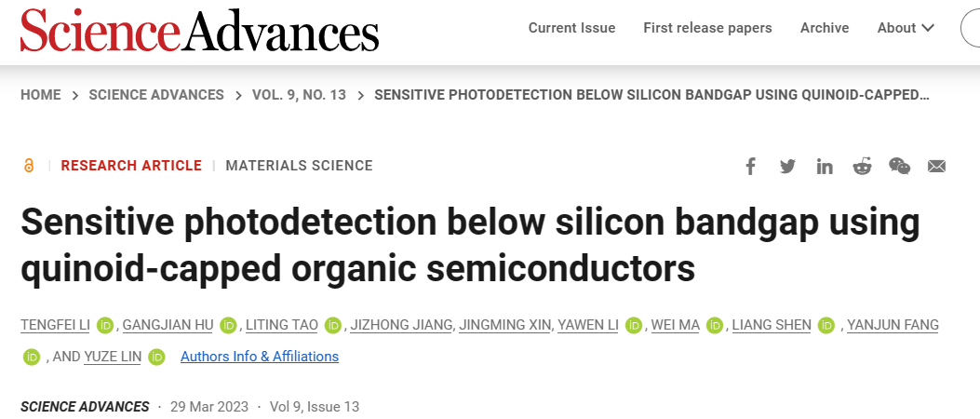Go to HOME breadcrumb
Image resolution: width=980 pixels, height=419 pixels.
pos(41,95)
